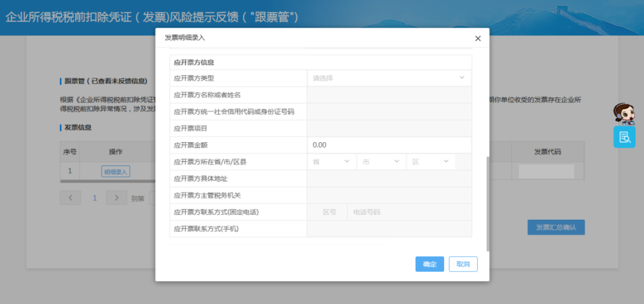The height and width of the screenshot is (304, 644).
Task: Click the 明细录入 button in row 1
Action: (x=116, y=171)
